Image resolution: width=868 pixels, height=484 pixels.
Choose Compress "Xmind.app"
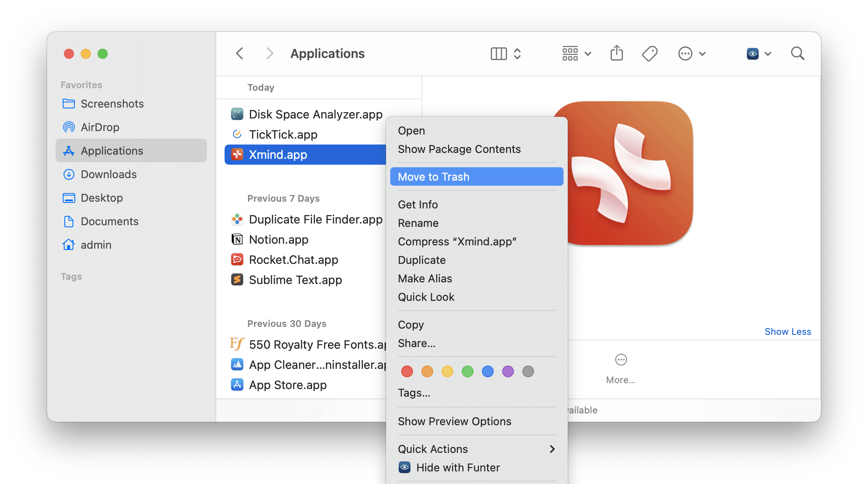(x=476, y=242)
